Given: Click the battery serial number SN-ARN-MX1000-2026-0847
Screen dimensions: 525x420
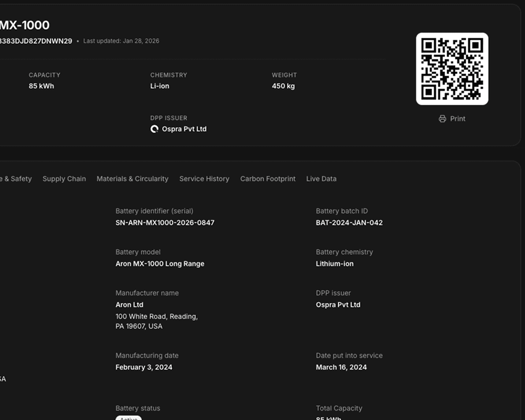Looking at the screenshot, I should (165, 223).
